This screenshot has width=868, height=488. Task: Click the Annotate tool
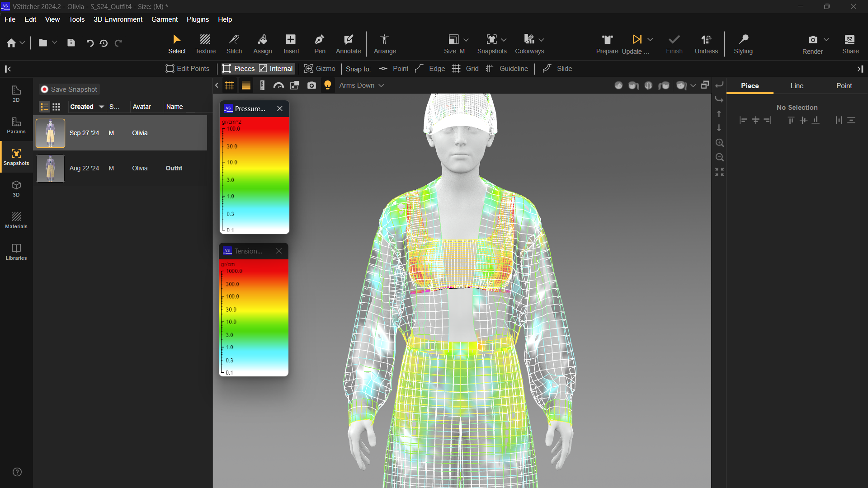point(348,43)
